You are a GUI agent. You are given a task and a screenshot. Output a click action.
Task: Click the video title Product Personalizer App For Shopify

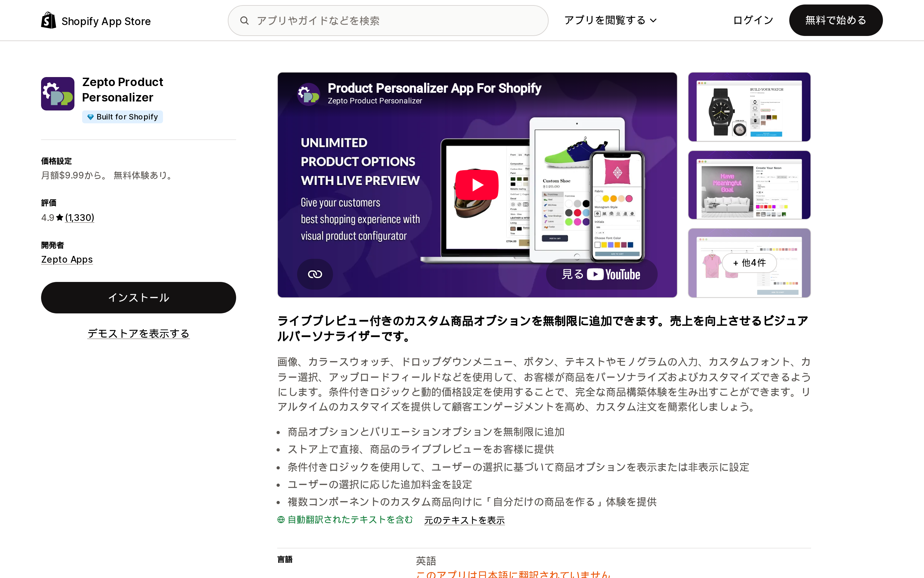[x=434, y=88]
